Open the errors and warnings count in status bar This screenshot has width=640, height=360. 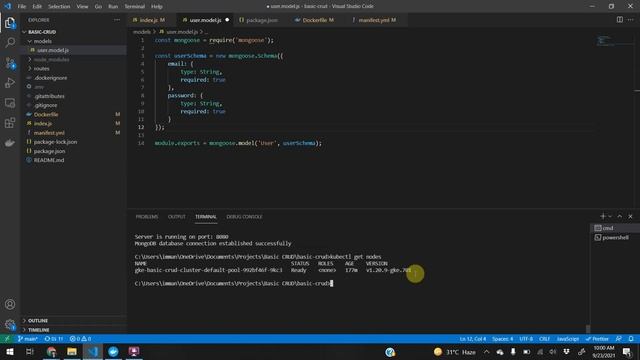(80, 339)
